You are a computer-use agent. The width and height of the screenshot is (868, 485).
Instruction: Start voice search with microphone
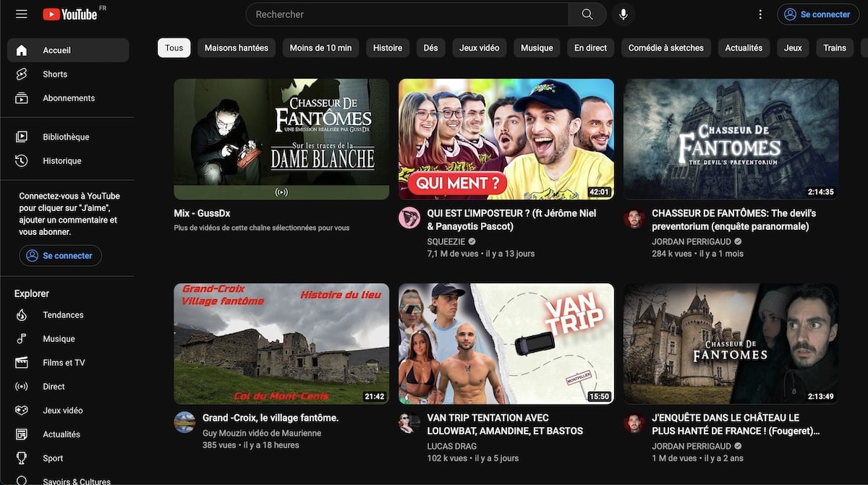pos(624,14)
